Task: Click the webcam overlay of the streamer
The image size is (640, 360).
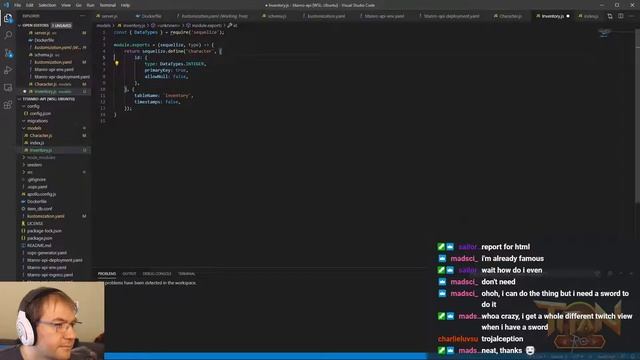Action: [52, 321]
